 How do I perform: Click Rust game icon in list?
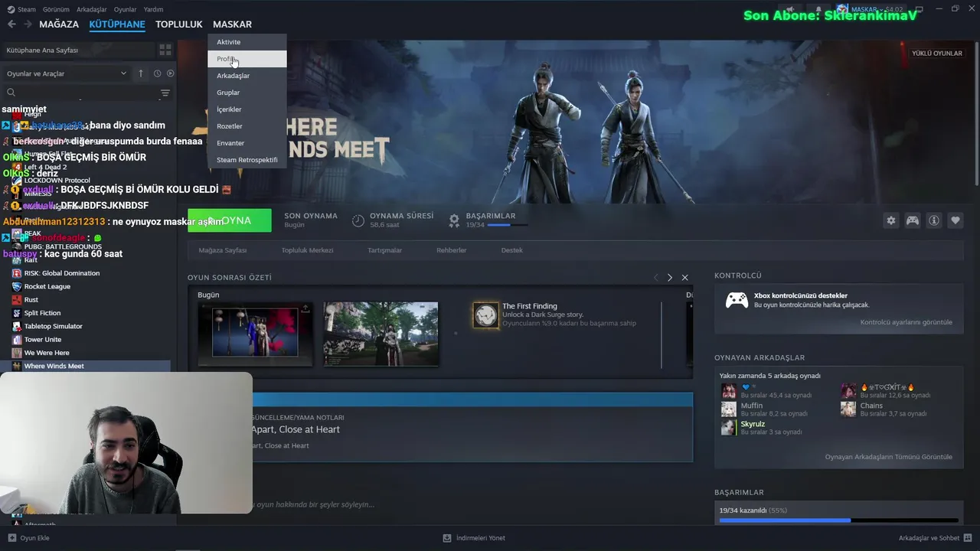[x=17, y=299]
